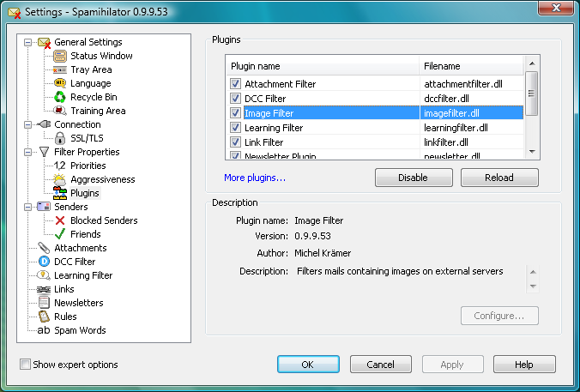Screen dimensions: 580x392
Task: Click the Reload button
Action: pos(499,178)
